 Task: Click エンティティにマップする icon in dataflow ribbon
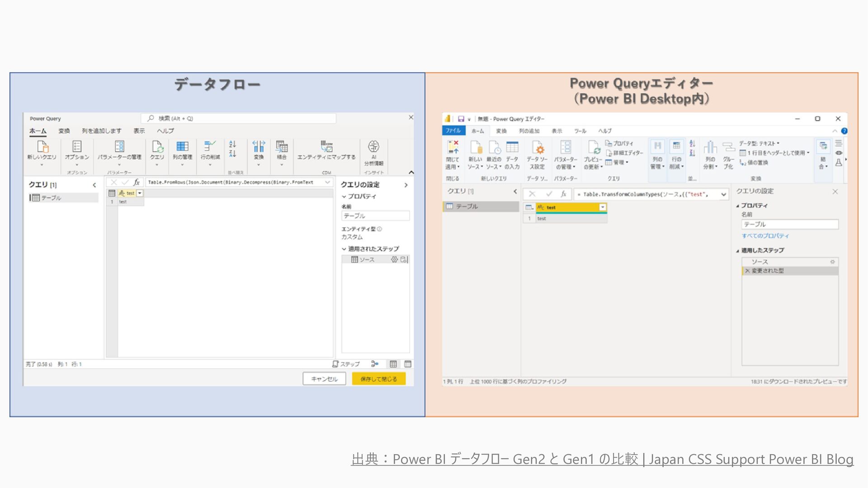point(326,146)
